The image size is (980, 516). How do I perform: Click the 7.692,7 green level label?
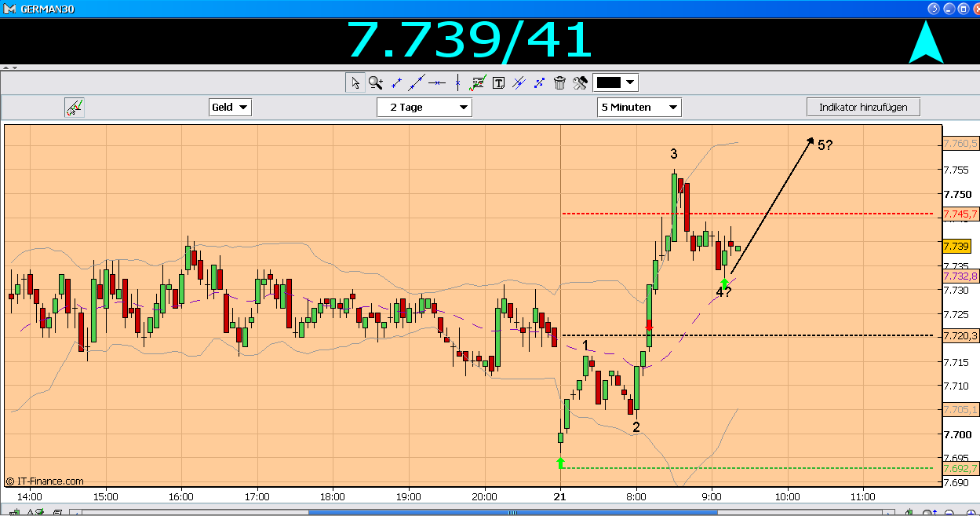pyautogui.click(x=960, y=469)
